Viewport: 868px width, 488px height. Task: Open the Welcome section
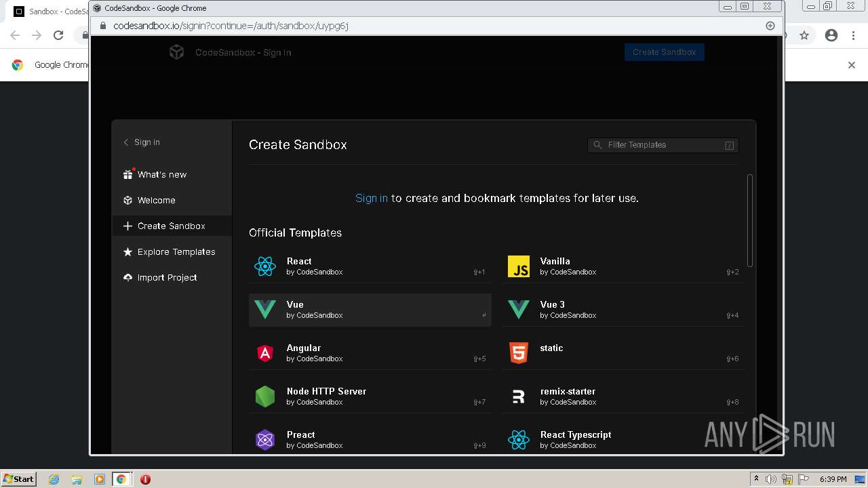coord(172,200)
